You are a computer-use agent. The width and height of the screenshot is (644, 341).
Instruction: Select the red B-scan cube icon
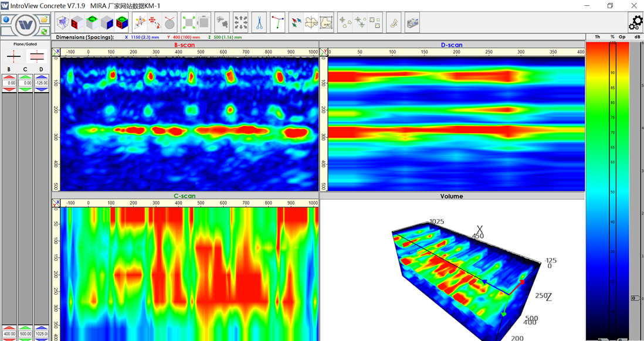pos(77,23)
